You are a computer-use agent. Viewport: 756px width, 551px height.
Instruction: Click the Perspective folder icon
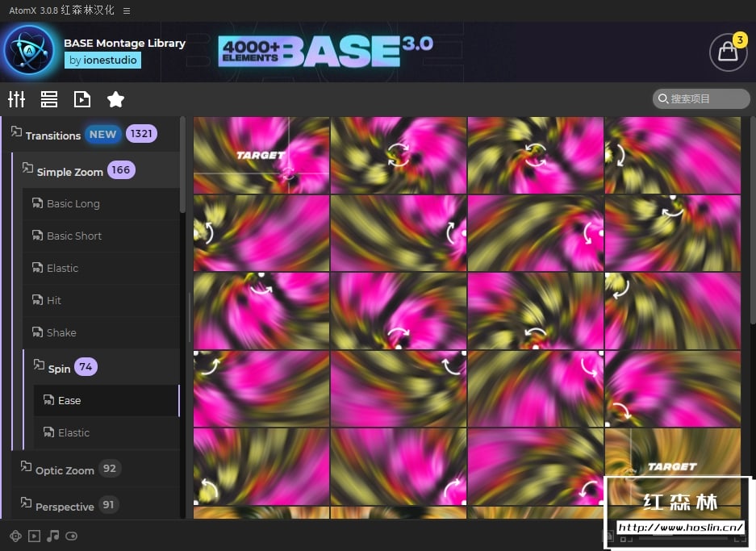26,503
